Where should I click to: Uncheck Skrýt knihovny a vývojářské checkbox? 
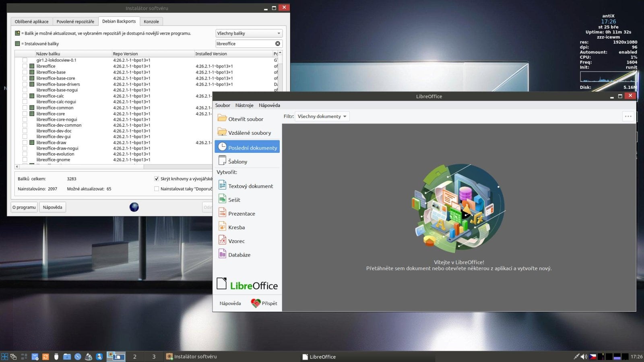157,179
